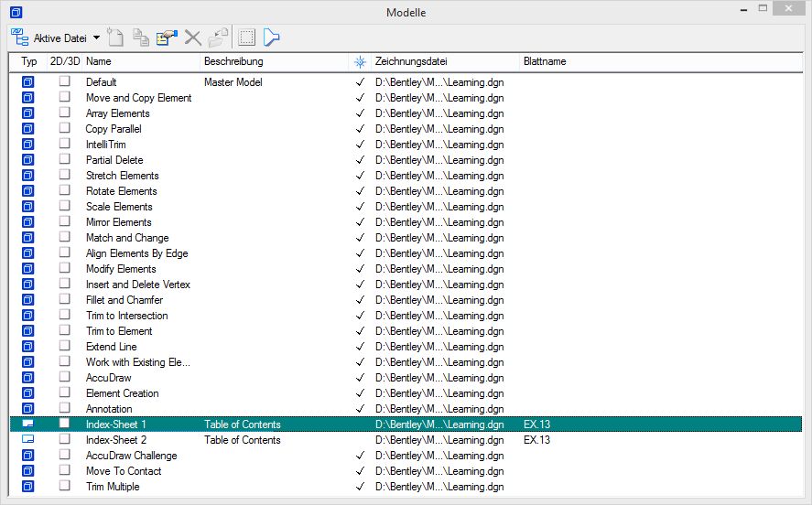Toggle 2D/3D checkbox for Default model

(x=64, y=81)
